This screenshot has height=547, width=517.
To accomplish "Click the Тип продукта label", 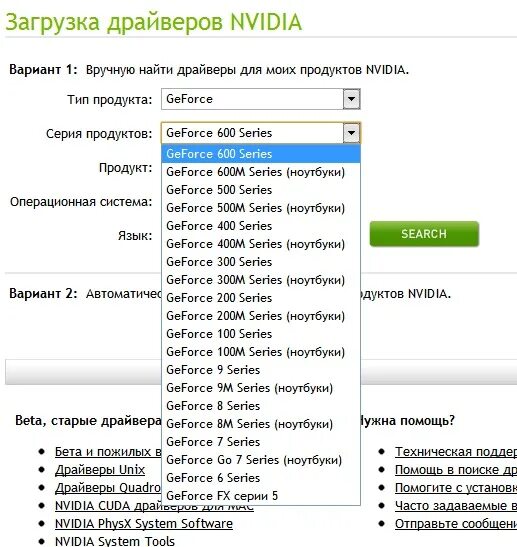I will click(110, 100).
